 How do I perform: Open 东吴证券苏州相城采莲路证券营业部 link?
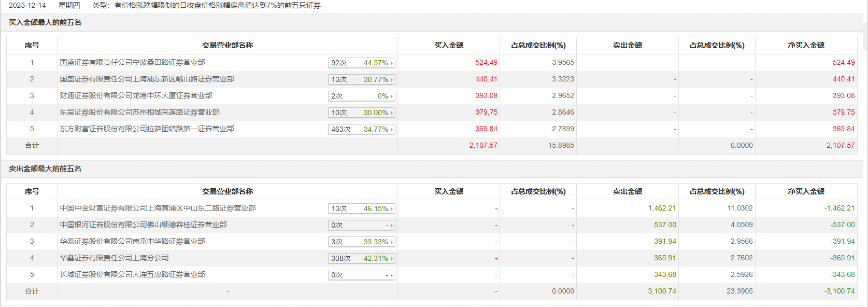click(x=139, y=112)
